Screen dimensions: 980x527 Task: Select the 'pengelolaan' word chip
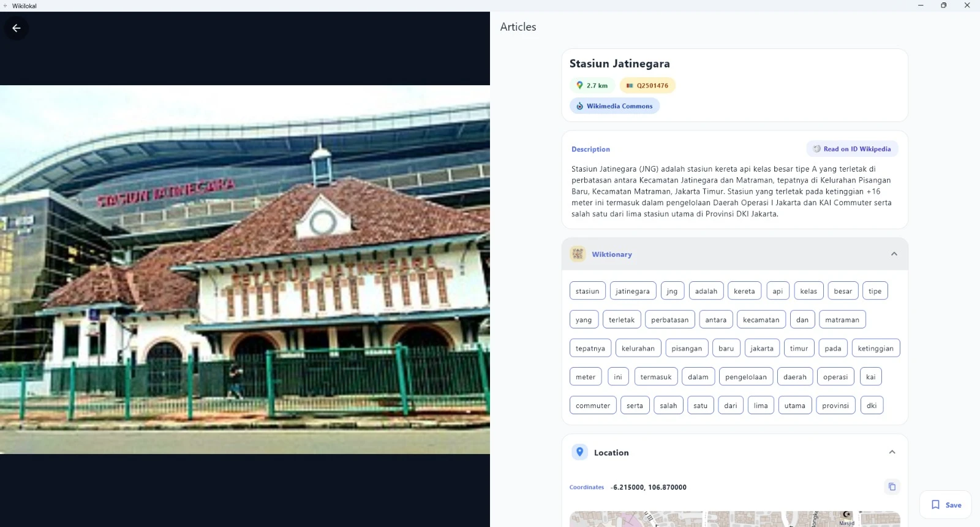(746, 377)
